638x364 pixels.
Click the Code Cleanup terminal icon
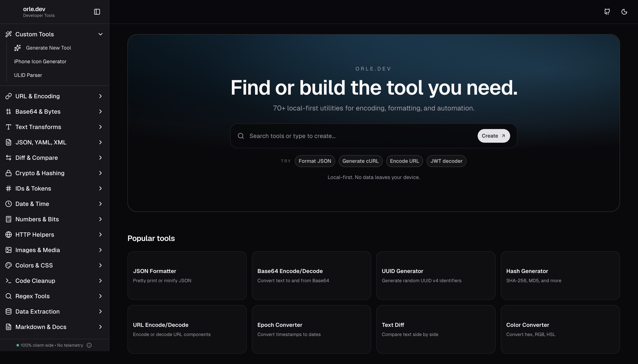(9, 280)
